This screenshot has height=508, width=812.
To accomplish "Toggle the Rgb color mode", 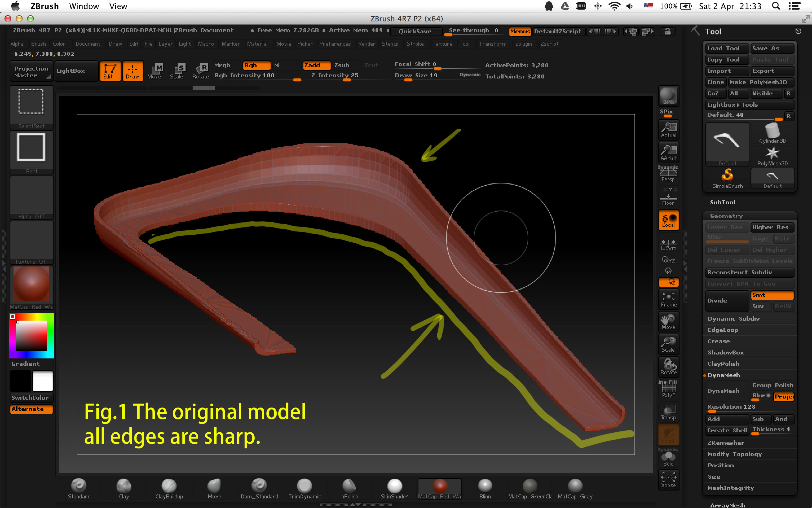I will 256,65.
